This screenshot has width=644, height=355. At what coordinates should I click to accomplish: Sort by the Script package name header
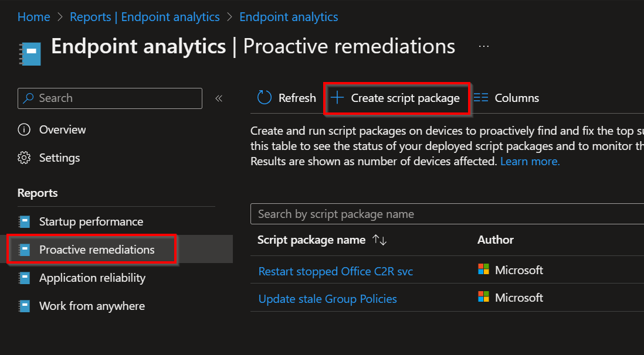(311, 240)
